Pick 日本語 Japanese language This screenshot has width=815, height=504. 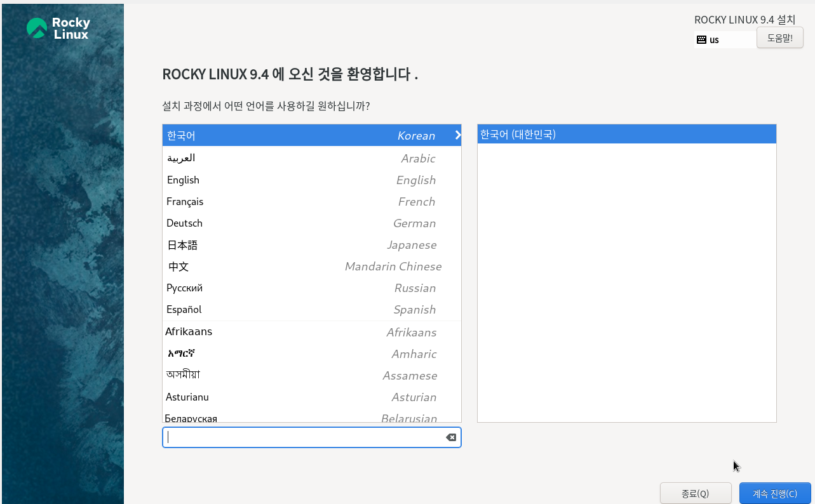[x=311, y=244]
